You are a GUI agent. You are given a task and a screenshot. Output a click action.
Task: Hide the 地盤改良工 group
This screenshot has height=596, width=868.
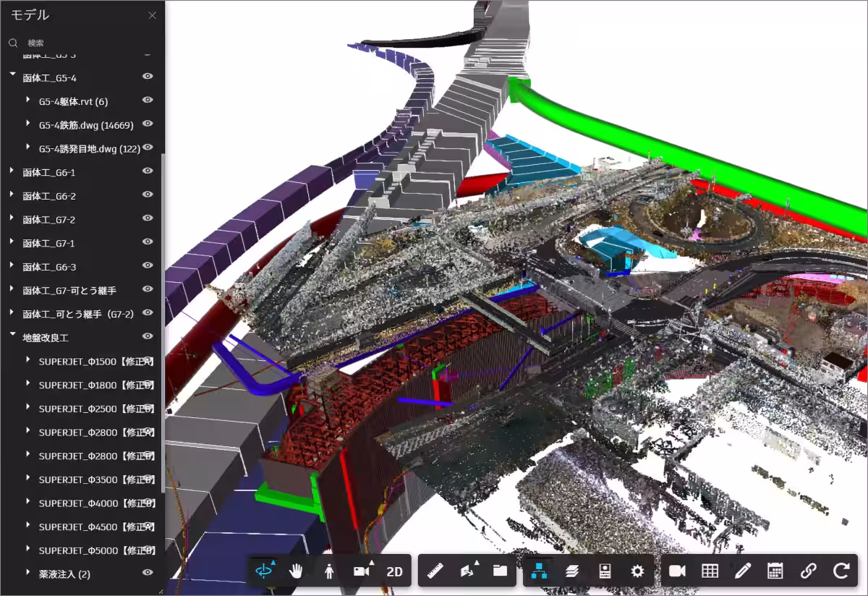[x=148, y=336]
